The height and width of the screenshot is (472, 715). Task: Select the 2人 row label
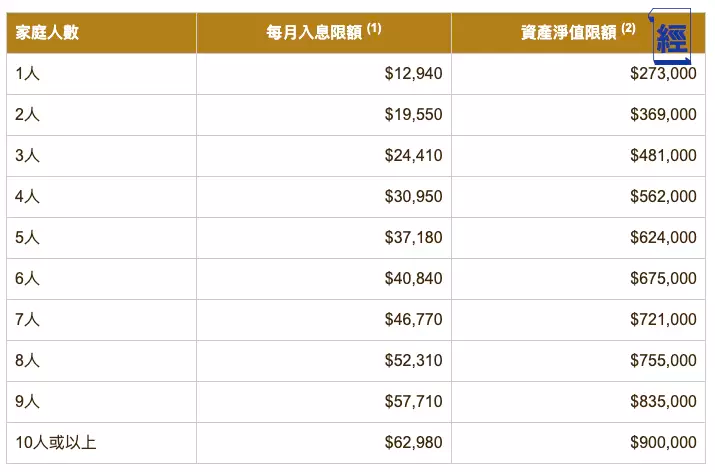(x=27, y=114)
